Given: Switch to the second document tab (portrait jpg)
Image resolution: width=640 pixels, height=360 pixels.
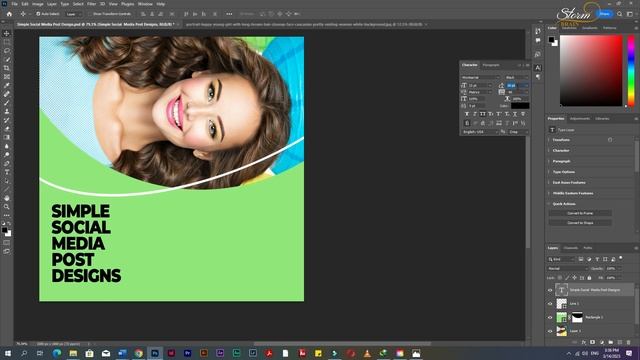Looking at the screenshot, I should pos(304,24).
